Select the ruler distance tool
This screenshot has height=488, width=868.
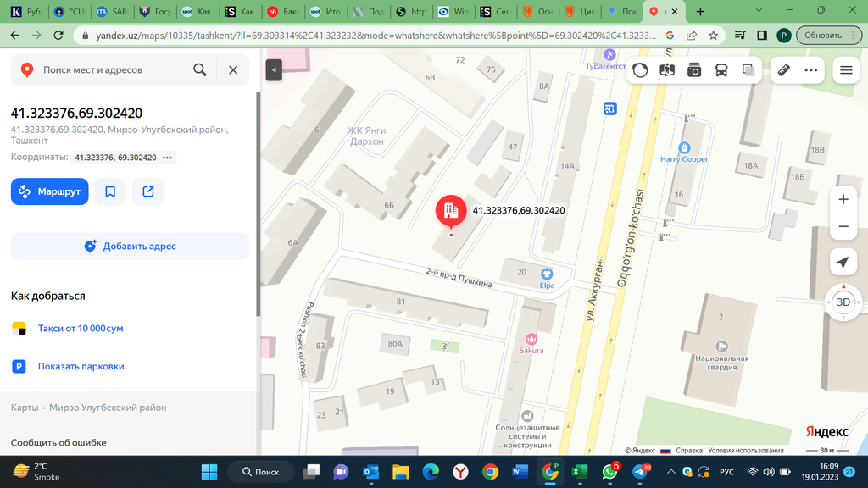[x=784, y=70]
